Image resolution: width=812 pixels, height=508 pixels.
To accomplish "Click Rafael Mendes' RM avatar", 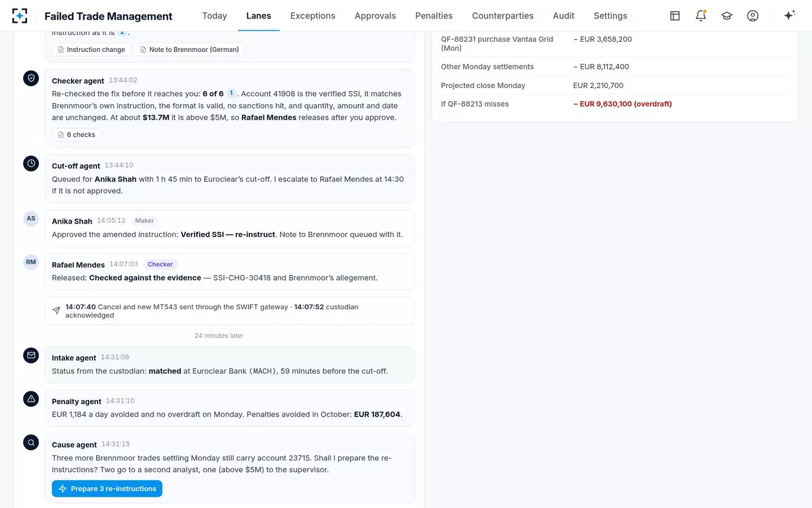I will click(x=31, y=262).
